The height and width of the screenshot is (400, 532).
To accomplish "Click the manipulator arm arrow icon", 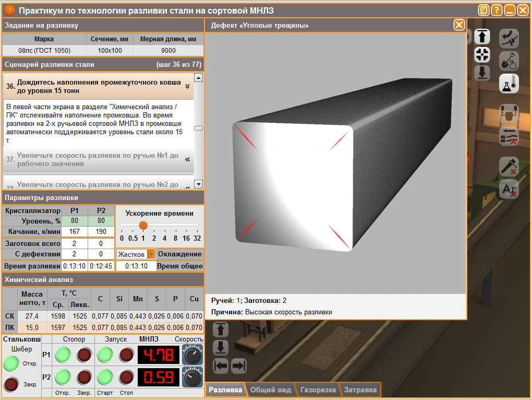I will click(509, 38).
